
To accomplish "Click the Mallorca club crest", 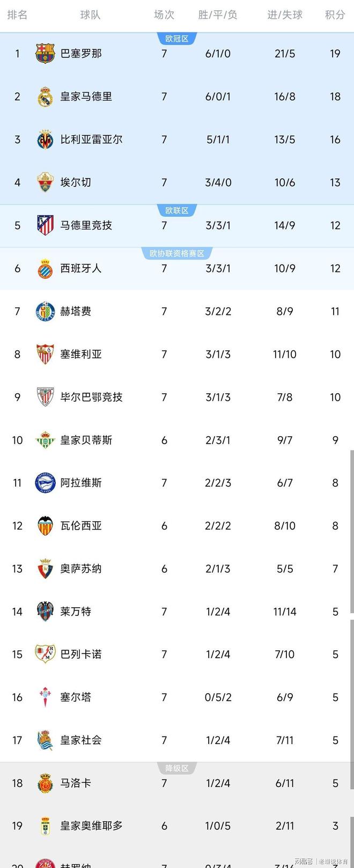I will 45,783.
